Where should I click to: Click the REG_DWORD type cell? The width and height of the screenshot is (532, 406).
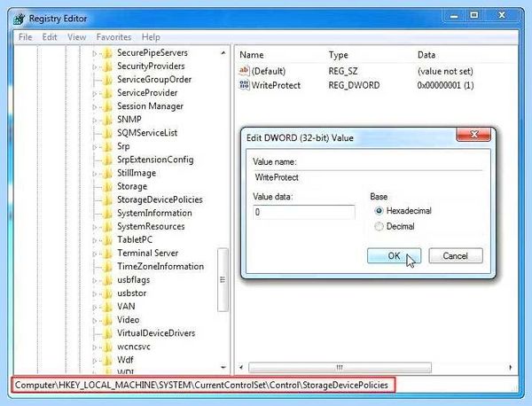coord(354,85)
